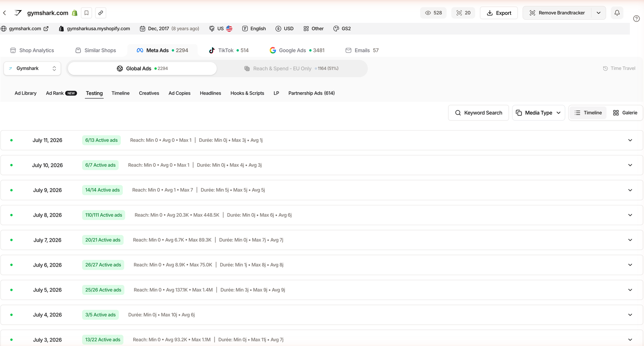Image resolution: width=644 pixels, height=346 pixels.
Task: Select Reach & Spend EU Only view
Action: [291, 68]
